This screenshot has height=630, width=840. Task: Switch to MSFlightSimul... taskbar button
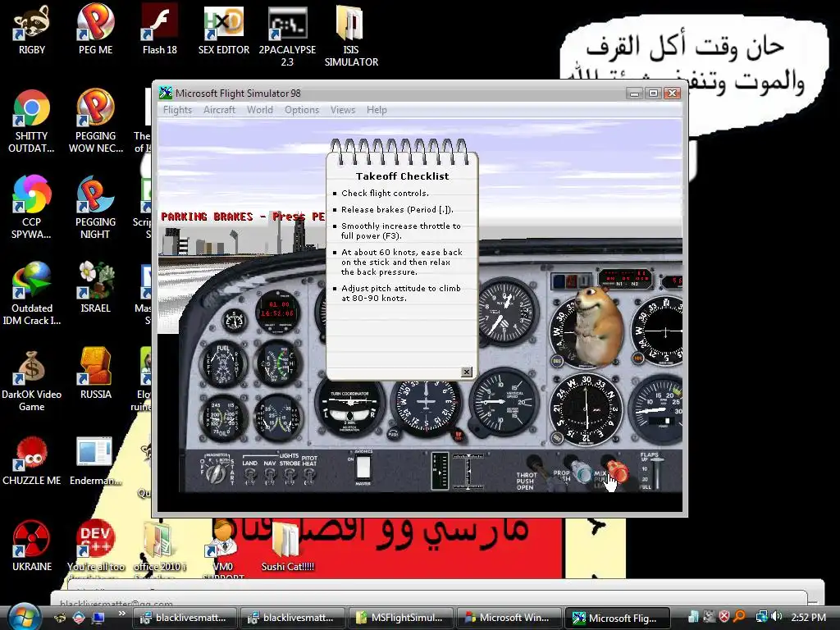point(400,618)
